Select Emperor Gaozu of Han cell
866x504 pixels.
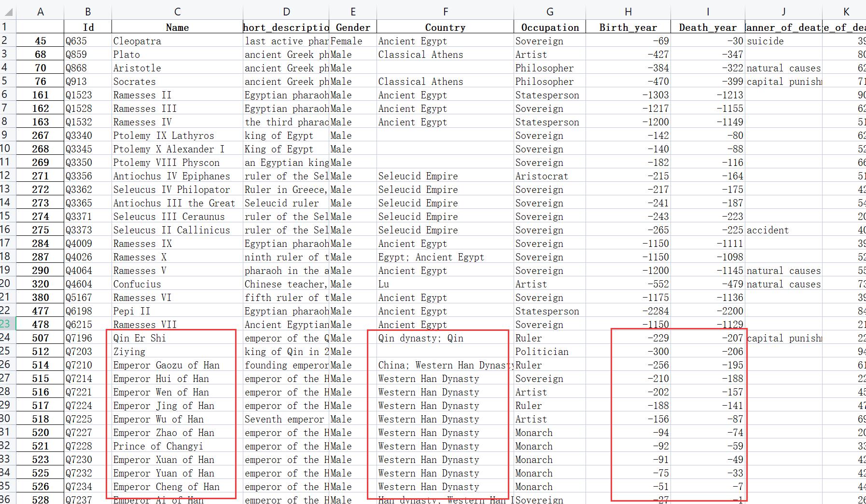[177, 365]
